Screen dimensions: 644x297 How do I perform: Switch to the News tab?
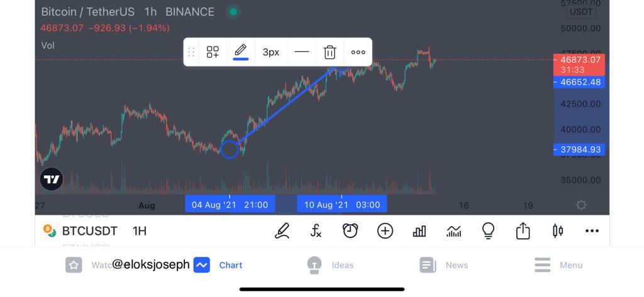pyautogui.click(x=443, y=265)
